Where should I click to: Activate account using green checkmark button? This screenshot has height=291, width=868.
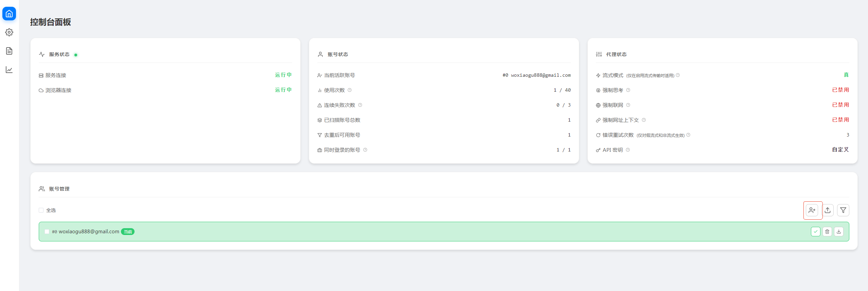(x=815, y=232)
